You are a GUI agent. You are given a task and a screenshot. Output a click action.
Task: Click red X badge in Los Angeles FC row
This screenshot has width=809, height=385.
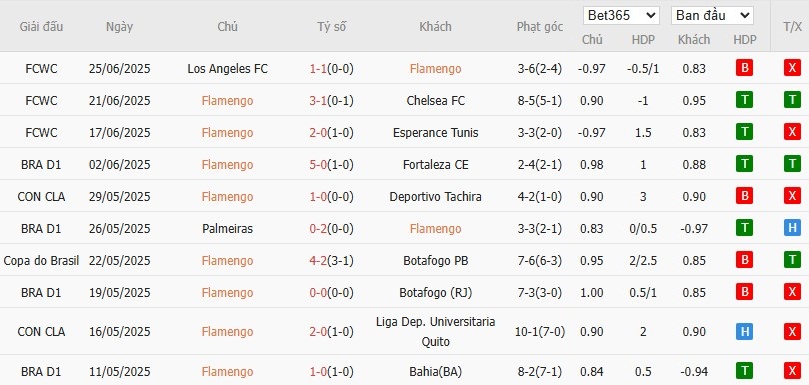click(x=792, y=68)
